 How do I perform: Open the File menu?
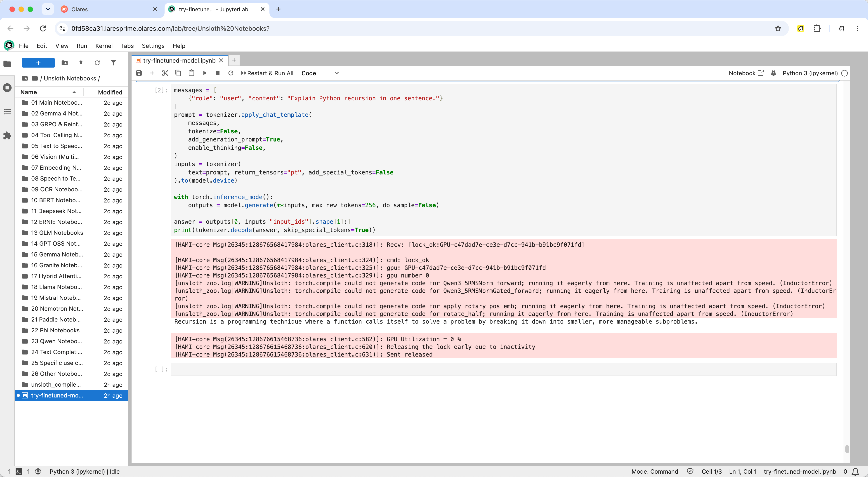coord(24,46)
